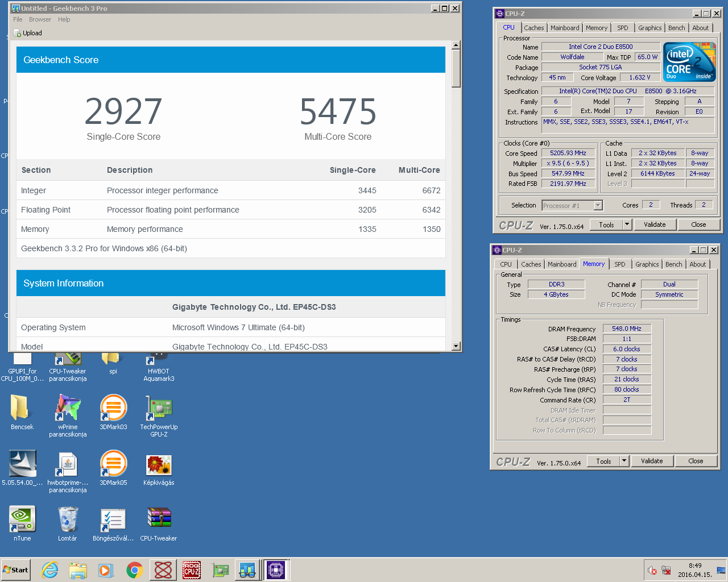Click the Integer row in Geekbench results
The image size is (728, 582).
coord(231,190)
